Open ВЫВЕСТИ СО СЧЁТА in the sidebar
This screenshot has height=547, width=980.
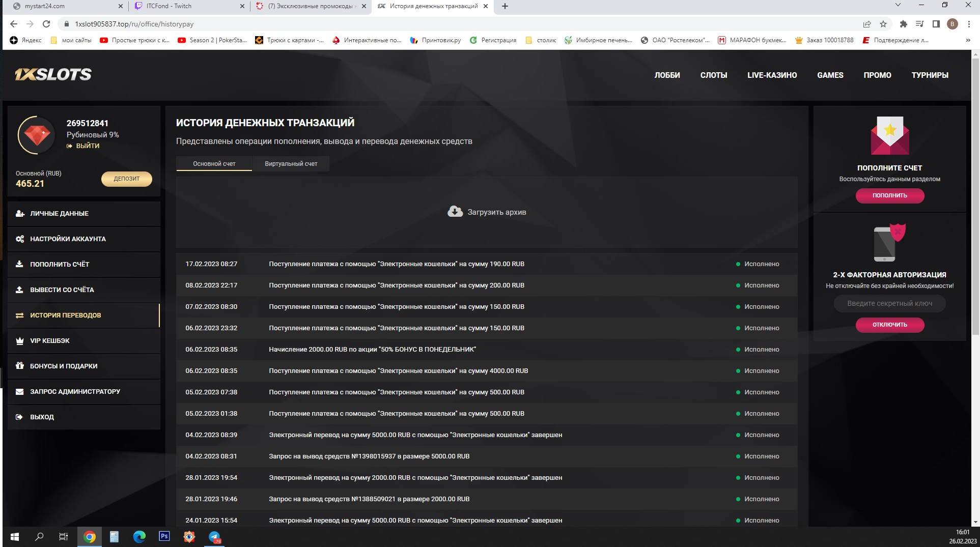click(84, 290)
